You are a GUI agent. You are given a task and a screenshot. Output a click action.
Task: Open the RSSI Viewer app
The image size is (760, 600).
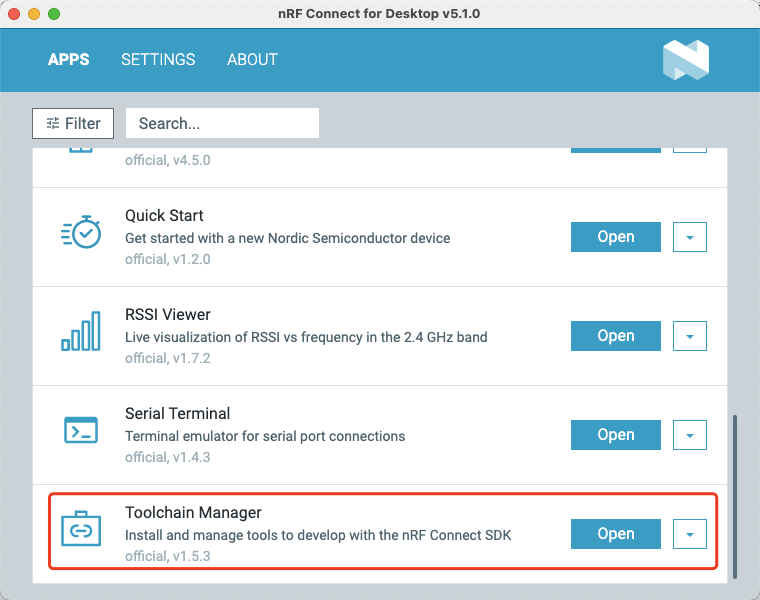coord(616,336)
